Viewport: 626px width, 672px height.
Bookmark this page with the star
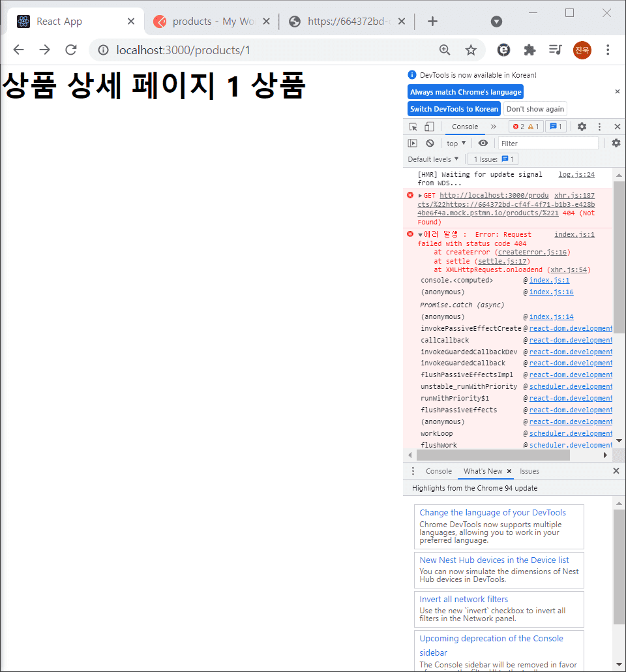coord(471,50)
